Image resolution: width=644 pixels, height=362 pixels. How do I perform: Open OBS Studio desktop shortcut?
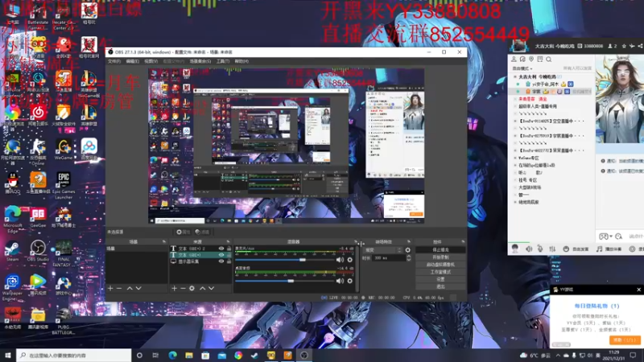[38, 251]
